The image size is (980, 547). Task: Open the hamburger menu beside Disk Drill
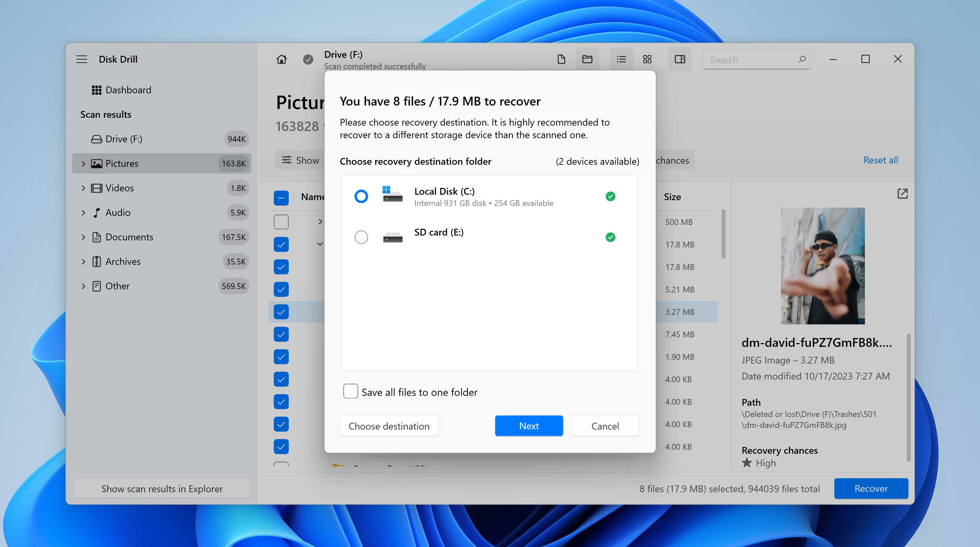(x=82, y=59)
